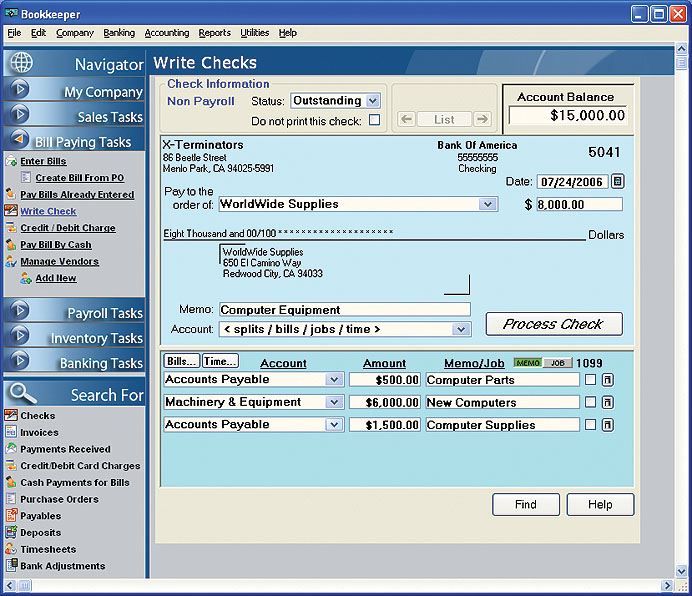Open account dropdown for Computer Supplies row
This screenshot has width=692, height=596.
tap(334, 424)
